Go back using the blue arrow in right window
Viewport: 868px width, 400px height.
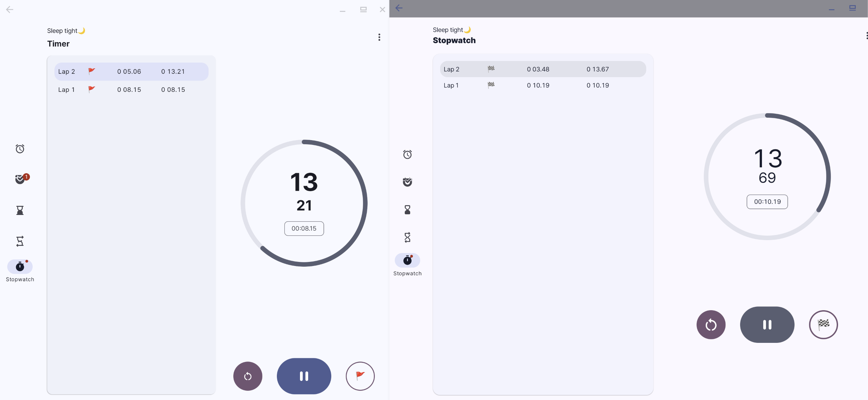coord(399,8)
